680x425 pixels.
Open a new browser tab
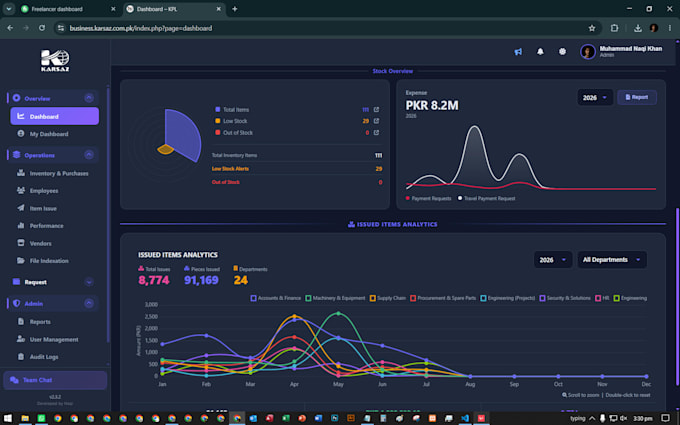click(x=235, y=9)
